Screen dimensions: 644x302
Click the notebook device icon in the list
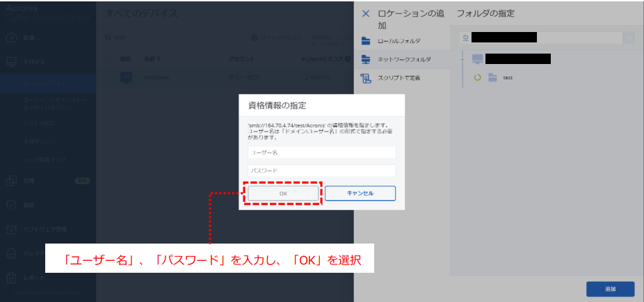[x=126, y=77]
